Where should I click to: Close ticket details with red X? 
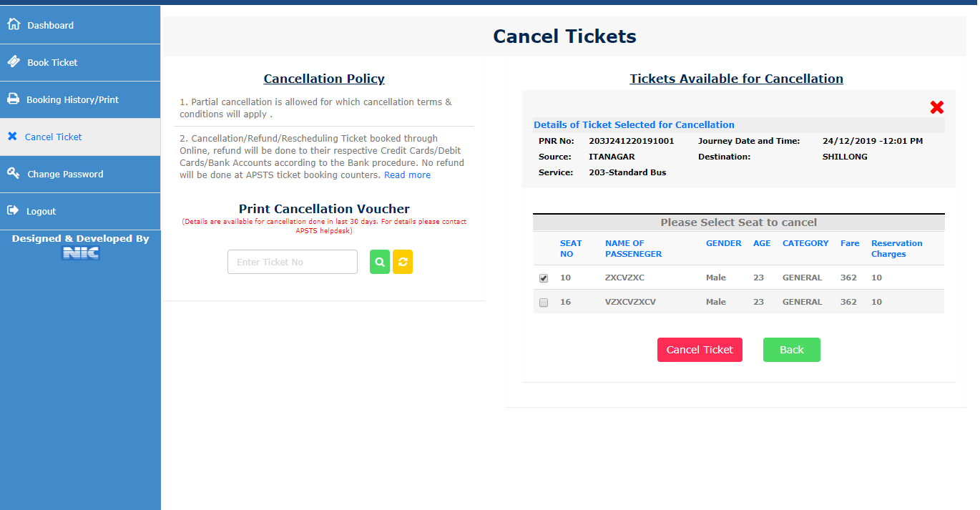click(936, 107)
